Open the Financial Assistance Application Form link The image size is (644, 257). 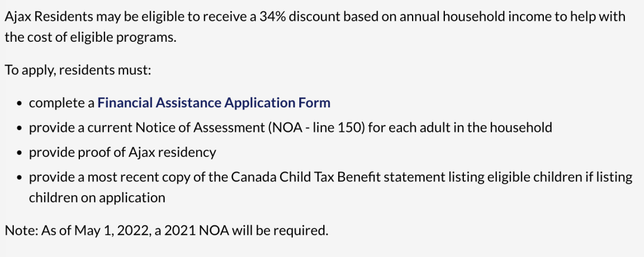213,103
